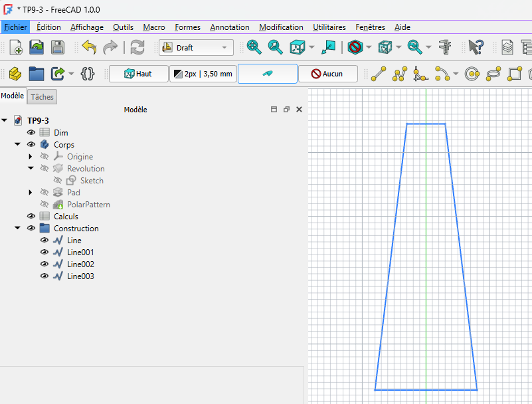This screenshot has height=404, width=532.
Task: Click the Measure distance caliper icon
Action: [446, 47]
